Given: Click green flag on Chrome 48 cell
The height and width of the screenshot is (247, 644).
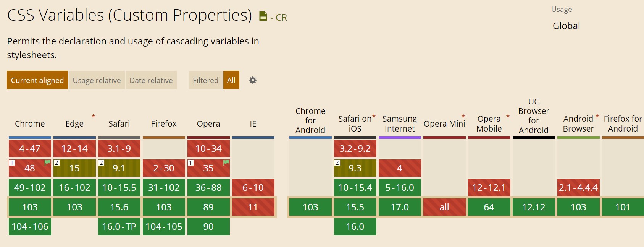Looking at the screenshot, I should [47, 162].
